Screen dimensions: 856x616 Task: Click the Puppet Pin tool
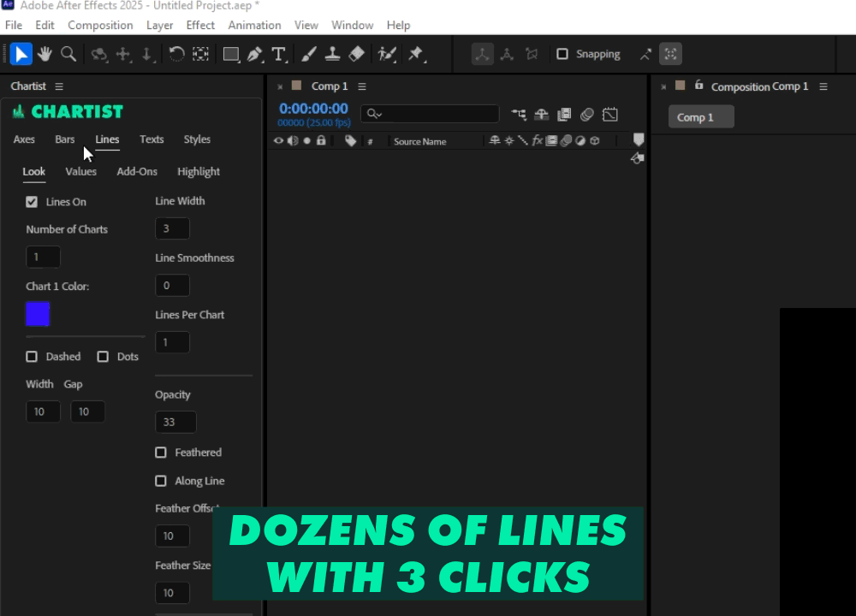point(415,54)
